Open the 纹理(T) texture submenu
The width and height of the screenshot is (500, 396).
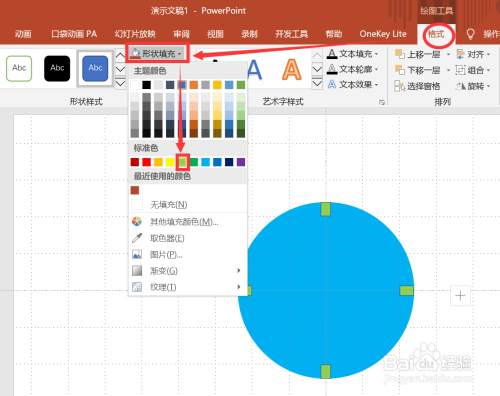[x=188, y=287]
